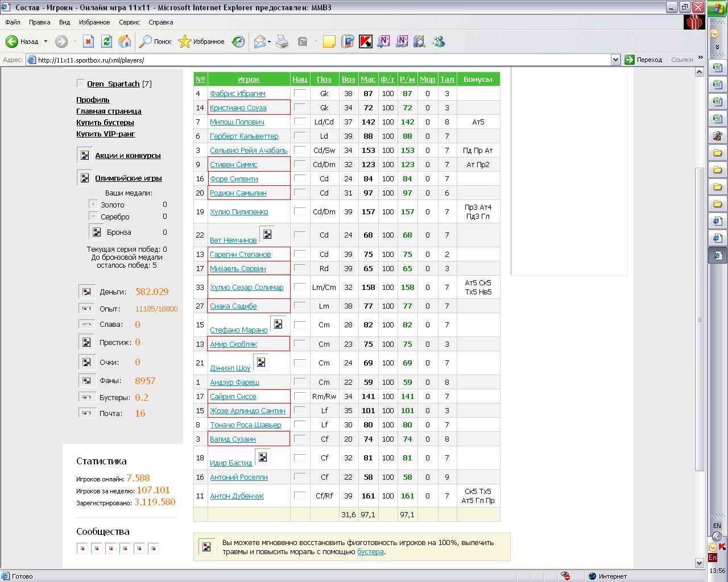Click the Kaspersky red K toolbar icon
This screenshot has width=728, height=582.
[x=366, y=41]
